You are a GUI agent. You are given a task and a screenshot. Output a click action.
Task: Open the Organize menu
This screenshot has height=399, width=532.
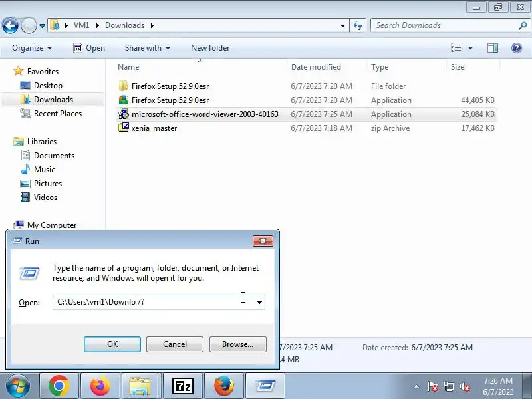click(x=32, y=48)
